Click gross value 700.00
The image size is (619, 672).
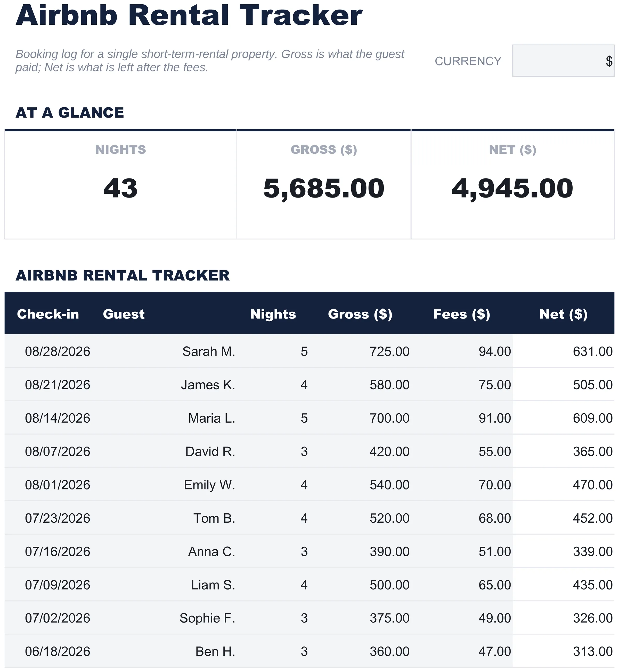[x=389, y=418]
